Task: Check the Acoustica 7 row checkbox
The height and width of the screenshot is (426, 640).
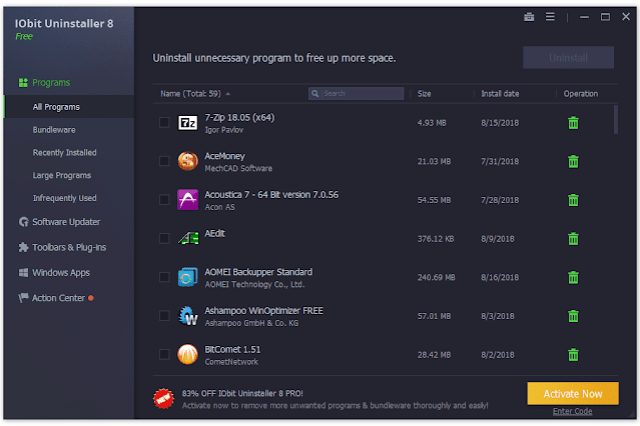Action: (x=164, y=200)
